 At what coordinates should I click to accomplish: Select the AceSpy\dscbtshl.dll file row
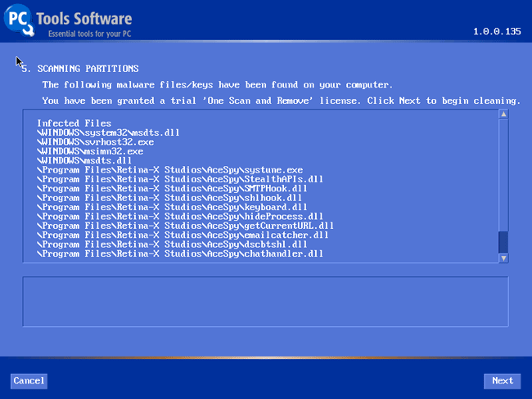(x=172, y=244)
